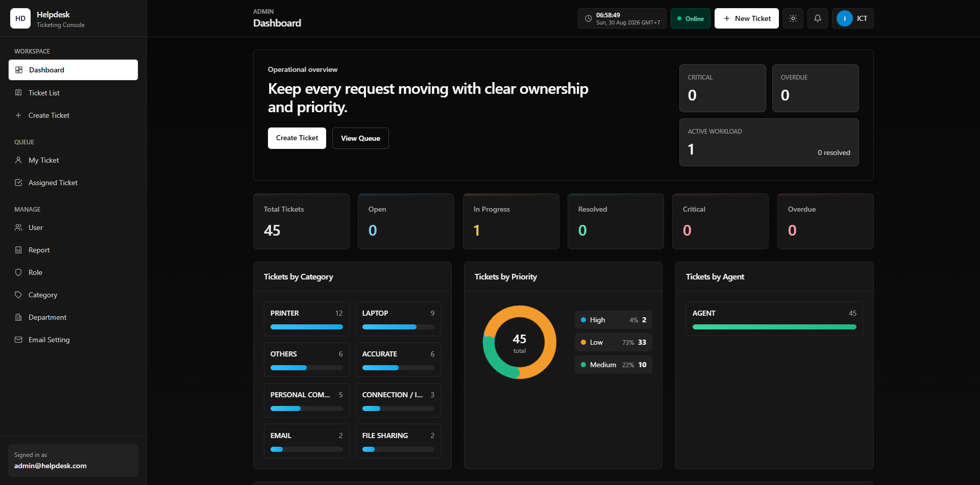Click the priority donut chart
The image size is (980, 485).
coord(520,342)
